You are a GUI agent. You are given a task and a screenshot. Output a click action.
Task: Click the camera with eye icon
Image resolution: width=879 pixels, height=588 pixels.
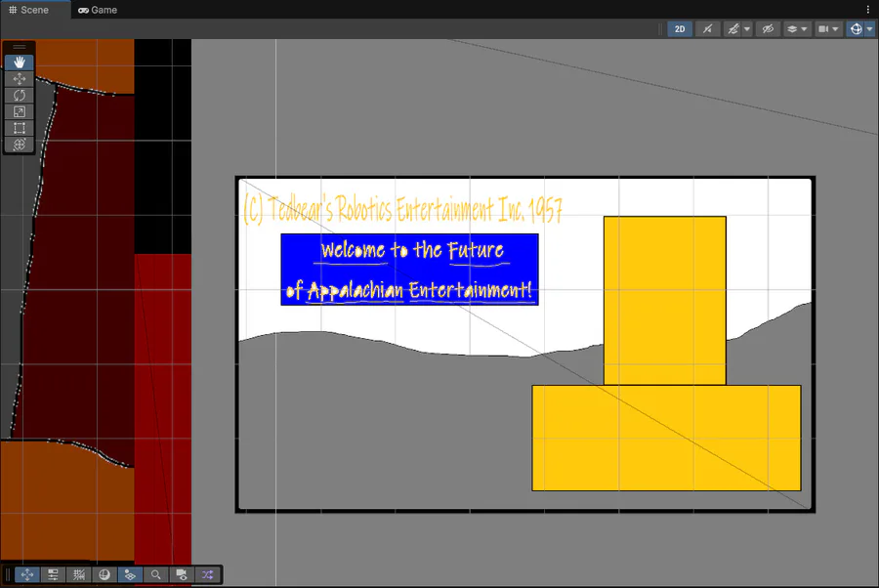[182, 574]
